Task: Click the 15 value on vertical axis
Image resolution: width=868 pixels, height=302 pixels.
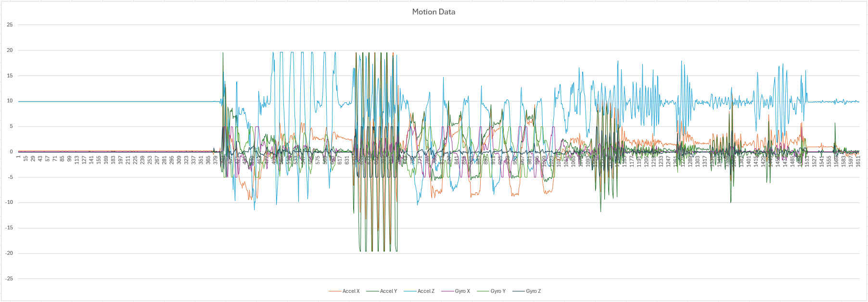Action: click(10, 75)
